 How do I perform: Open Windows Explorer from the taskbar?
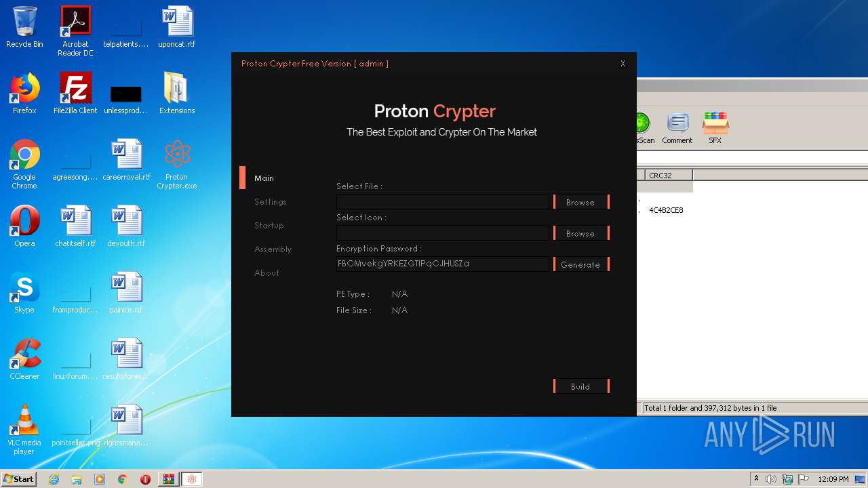tap(77, 479)
